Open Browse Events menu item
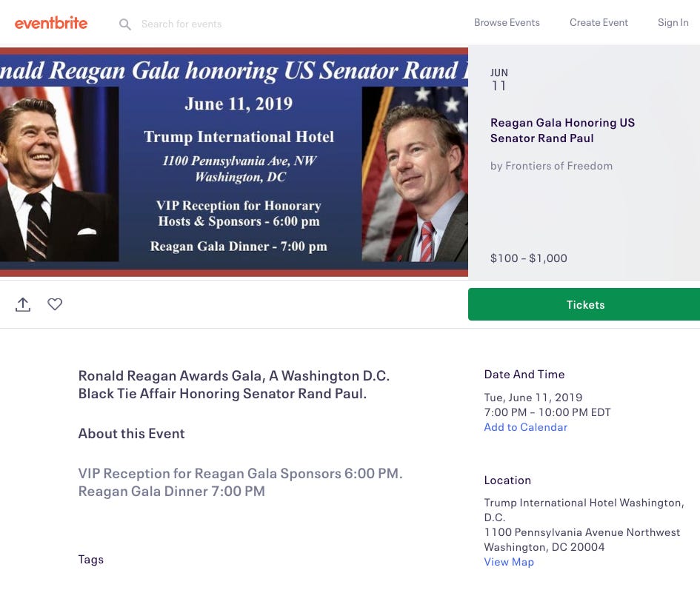The width and height of the screenshot is (700, 593). coord(507,22)
